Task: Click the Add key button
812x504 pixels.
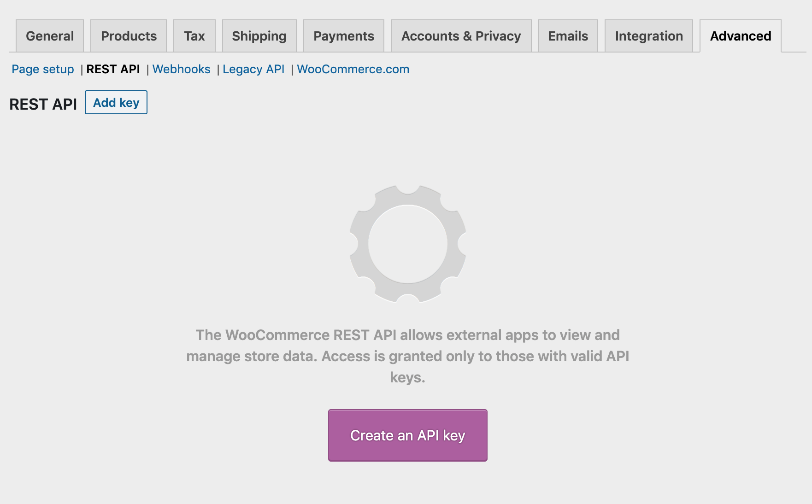Action: (116, 102)
